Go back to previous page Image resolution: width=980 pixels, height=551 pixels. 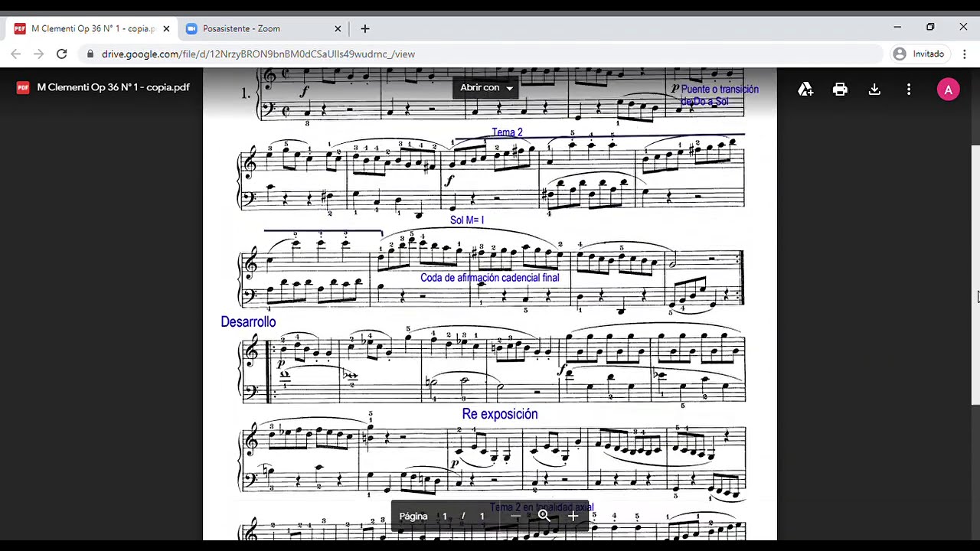[16, 54]
